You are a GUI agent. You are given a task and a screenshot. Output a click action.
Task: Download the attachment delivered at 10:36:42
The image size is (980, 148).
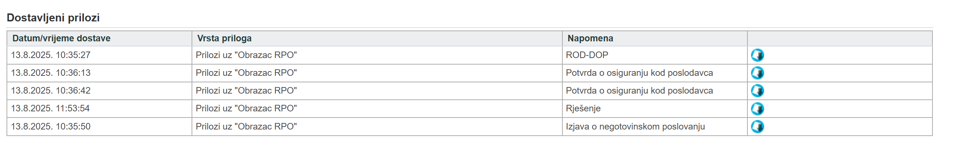pyautogui.click(x=757, y=91)
